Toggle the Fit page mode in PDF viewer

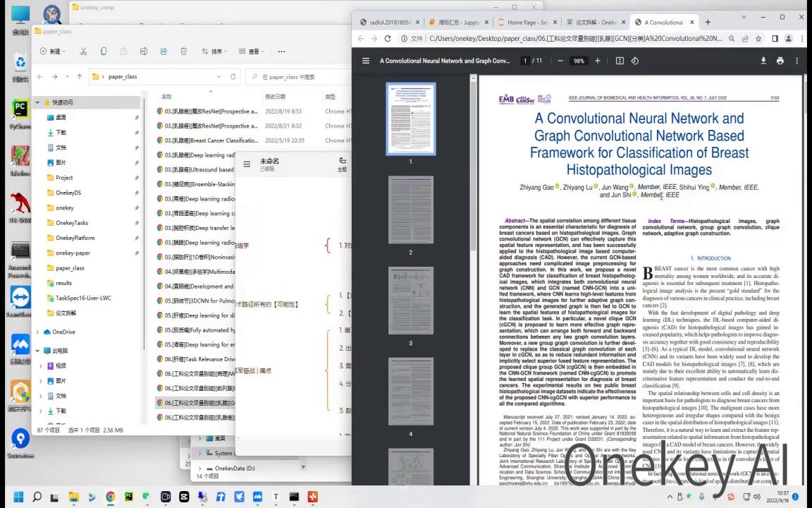tap(620, 61)
